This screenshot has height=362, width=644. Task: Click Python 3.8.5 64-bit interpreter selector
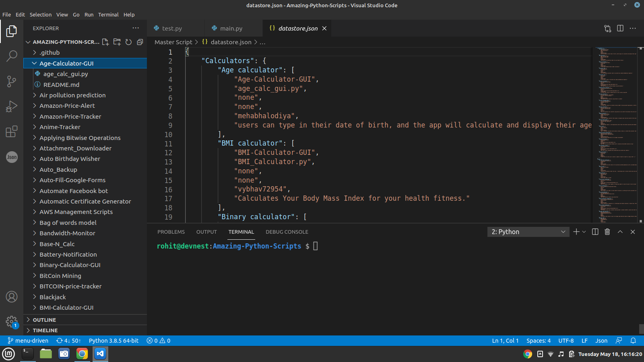[x=114, y=341]
